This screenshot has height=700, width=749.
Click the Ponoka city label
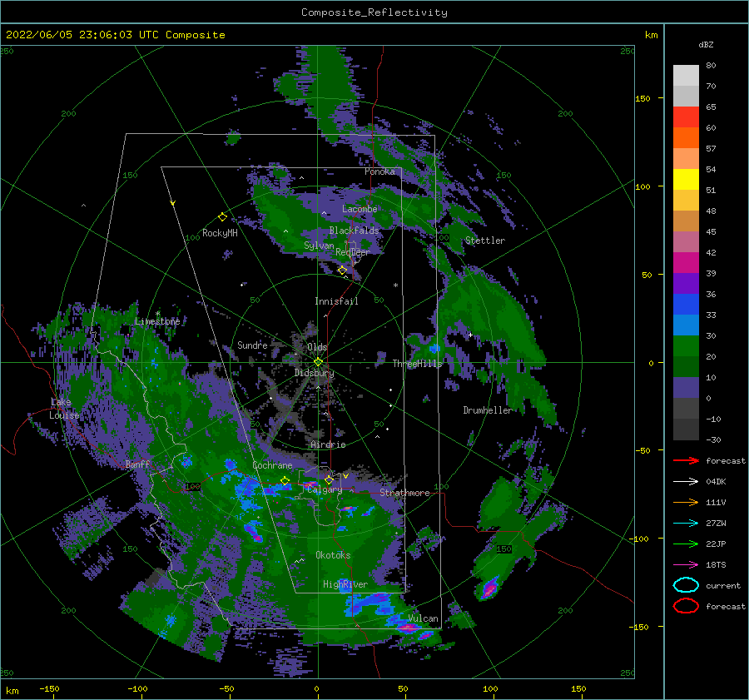(379, 171)
